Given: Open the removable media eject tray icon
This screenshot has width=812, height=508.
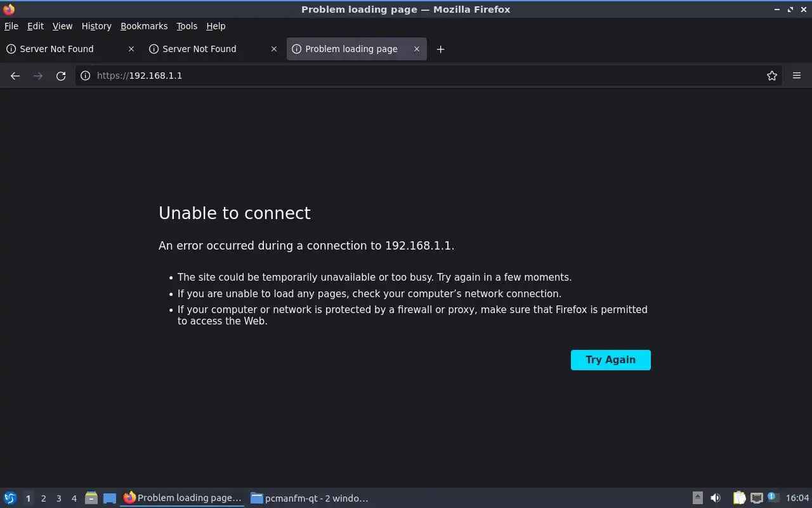Looking at the screenshot, I should 698,498.
